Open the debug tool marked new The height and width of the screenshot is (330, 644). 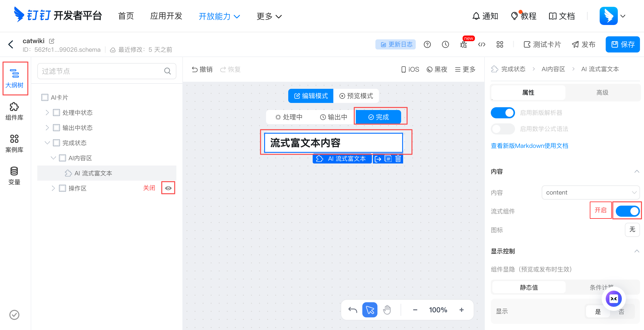point(464,44)
